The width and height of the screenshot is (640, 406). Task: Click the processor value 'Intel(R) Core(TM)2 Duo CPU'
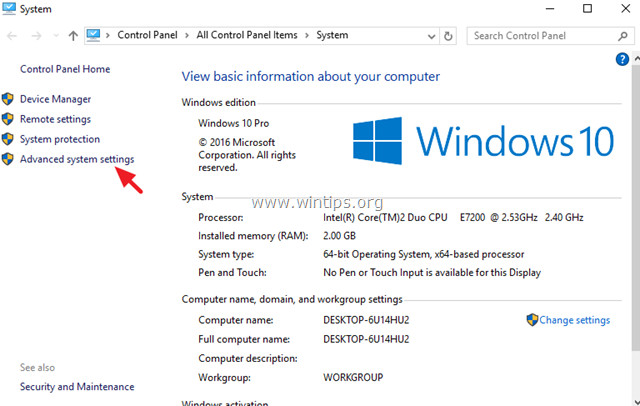pos(385,217)
